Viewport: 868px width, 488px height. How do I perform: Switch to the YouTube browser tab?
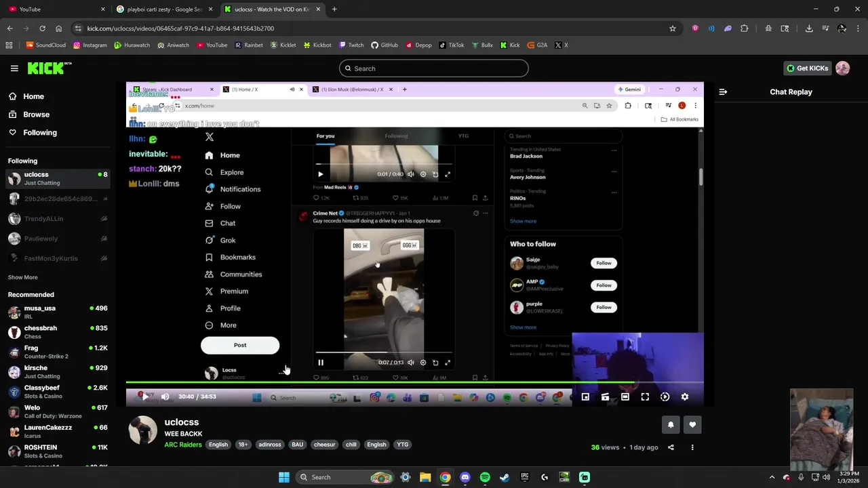pyautogui.click(x=56, y=9)
